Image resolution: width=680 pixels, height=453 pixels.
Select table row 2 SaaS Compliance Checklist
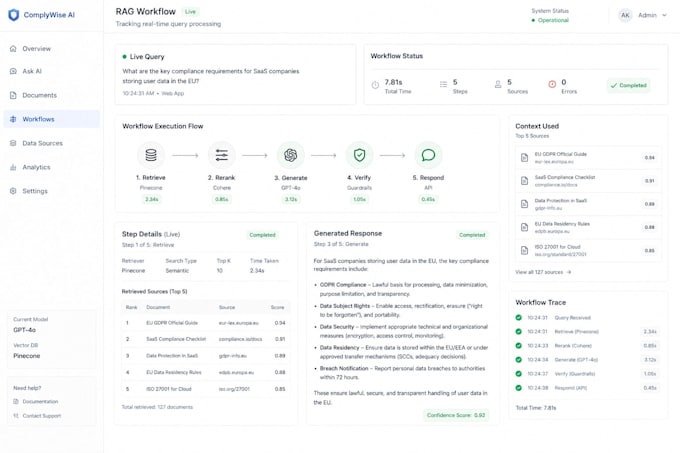tap(206, 339)
